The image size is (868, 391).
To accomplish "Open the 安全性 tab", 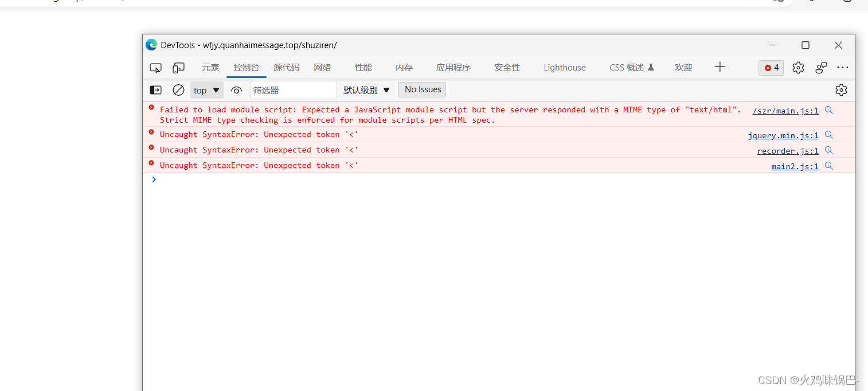I will pos(507,68).
